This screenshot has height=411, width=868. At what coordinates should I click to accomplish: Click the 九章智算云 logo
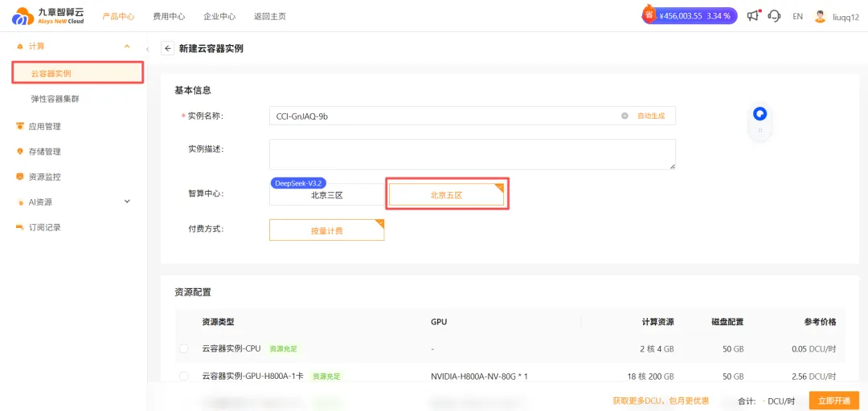click(47, 16)
